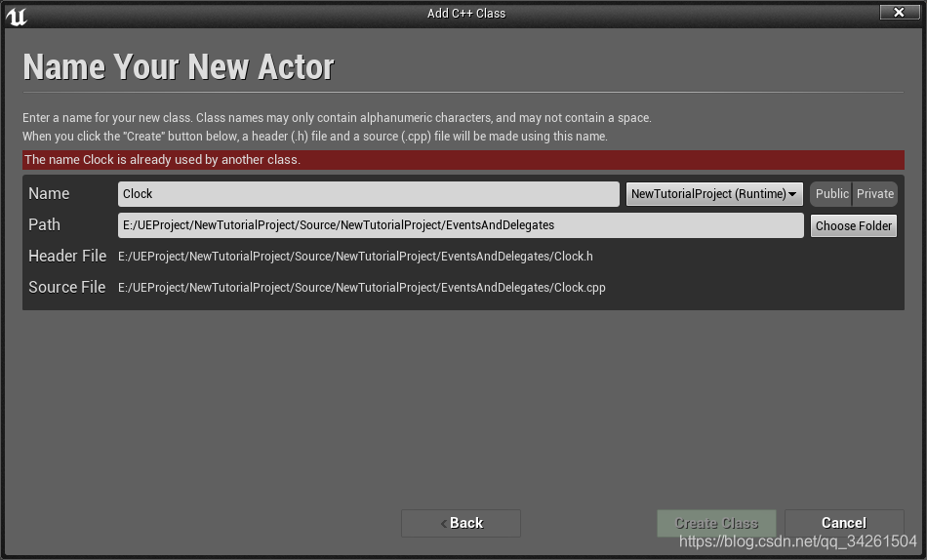The height and width of the screenshot is (560, 927).
Task: Click the Choose Folder button
Action: point(854,226)
